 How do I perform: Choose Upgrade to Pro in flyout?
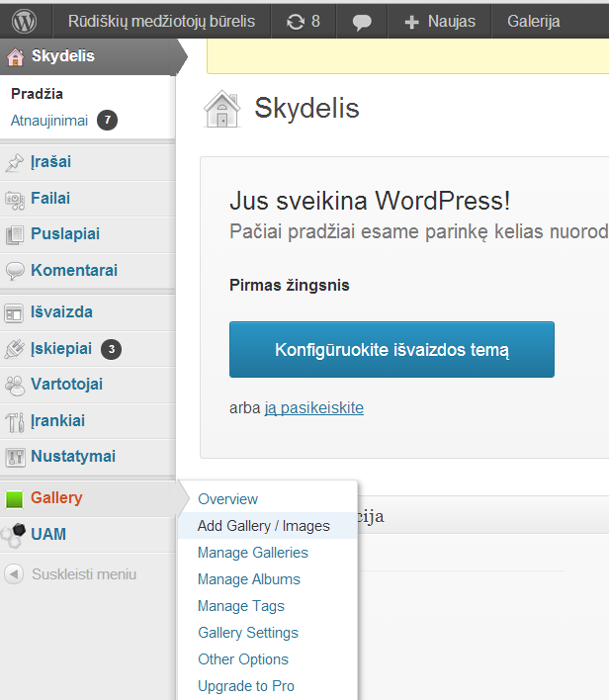pos(246,686)
